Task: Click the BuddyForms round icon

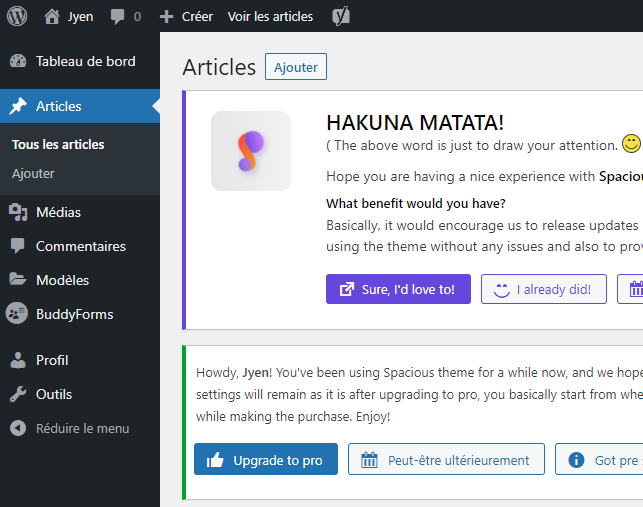Action: [x=17, y=313]
